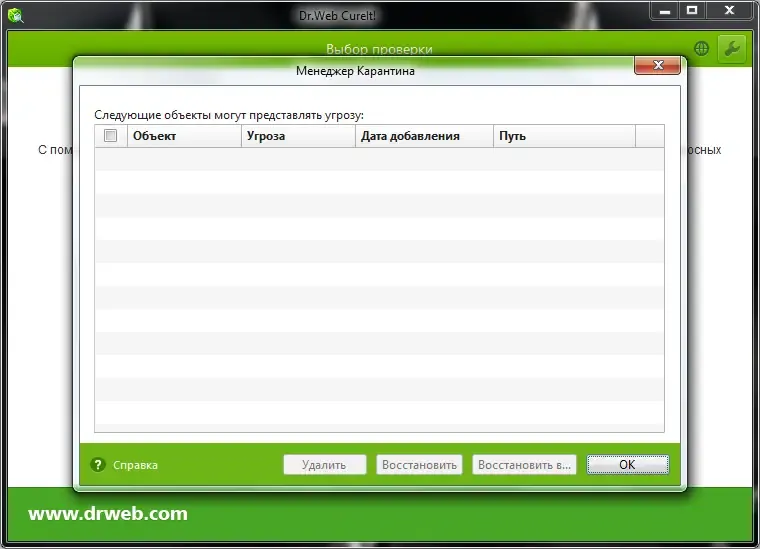Open the Справка help link
760x549 pixels.
(135, 465)
